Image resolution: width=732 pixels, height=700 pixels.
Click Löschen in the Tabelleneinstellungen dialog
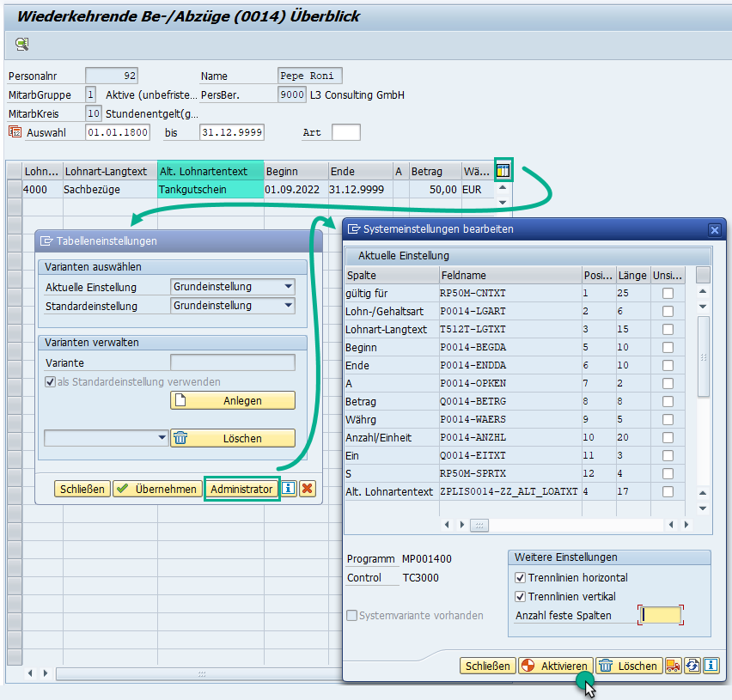233,438
